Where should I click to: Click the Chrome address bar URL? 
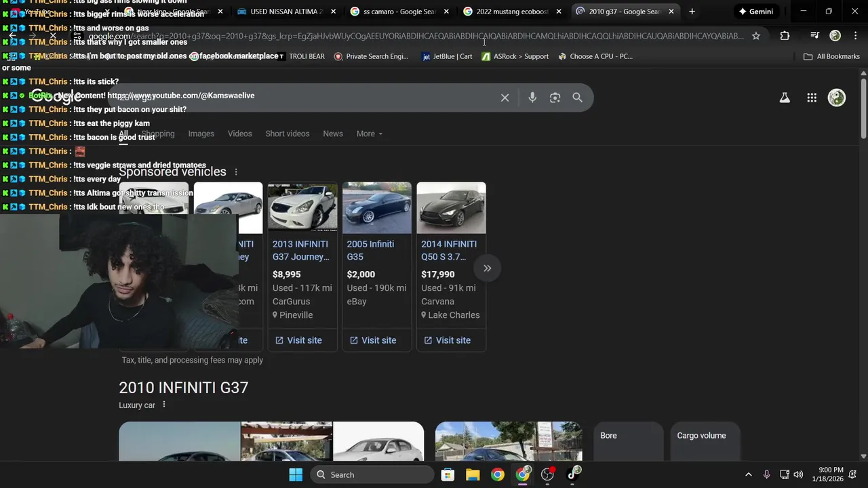[416, 36]
